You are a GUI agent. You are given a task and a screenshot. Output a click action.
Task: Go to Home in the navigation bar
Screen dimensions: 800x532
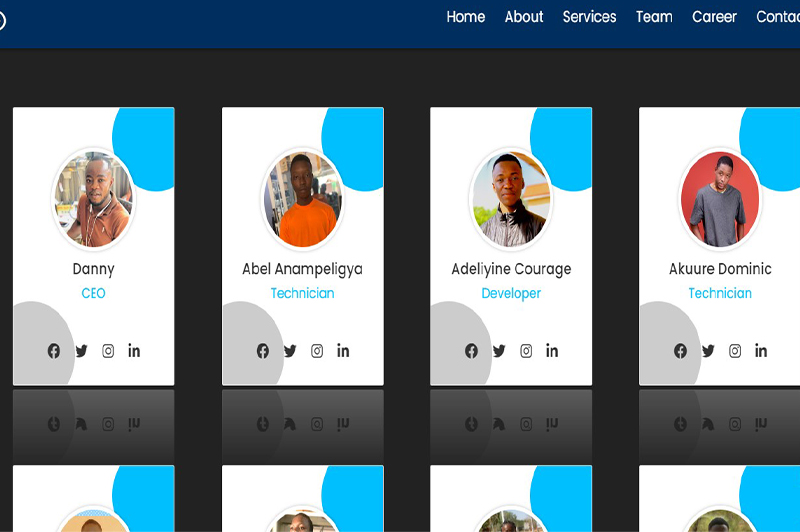[x=466, y=17]
